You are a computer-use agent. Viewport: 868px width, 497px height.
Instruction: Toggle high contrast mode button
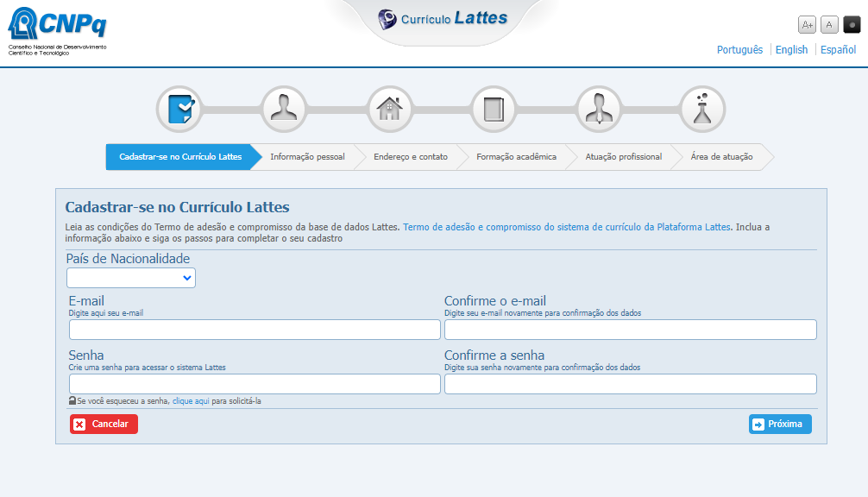tap(851, 25)
